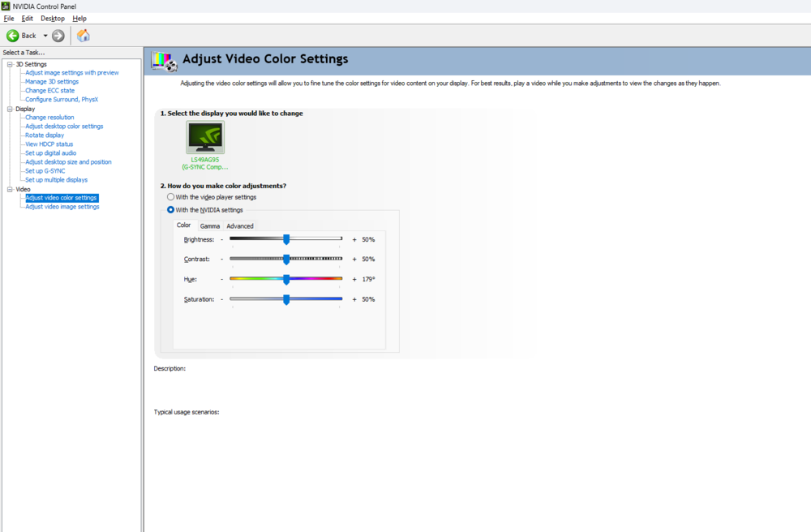Image resolution: width=811 pixels, height=532 pixels.
Task: Switch to the Advanced tab
Action: (x=240, y=226)
